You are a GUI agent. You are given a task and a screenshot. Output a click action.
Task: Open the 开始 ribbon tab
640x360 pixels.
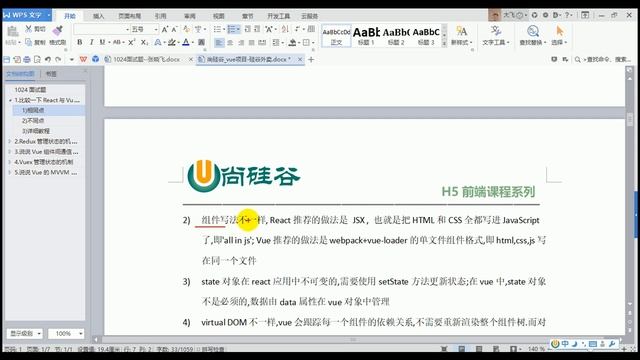tap(70, 16)
